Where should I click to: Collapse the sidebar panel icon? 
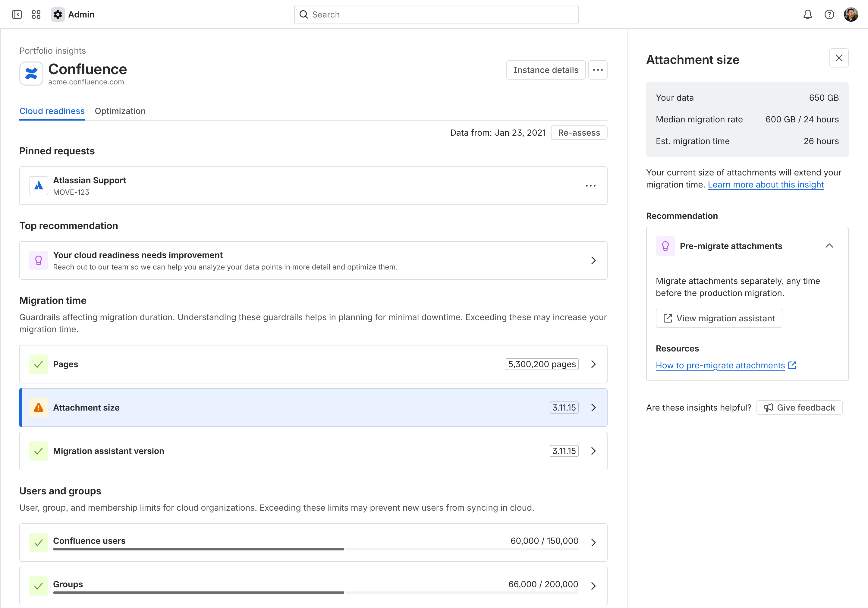(x=17, y=14)
